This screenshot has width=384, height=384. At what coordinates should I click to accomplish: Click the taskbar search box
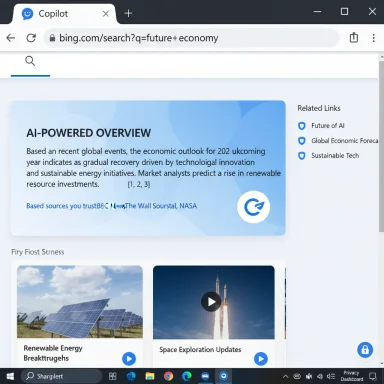(x=61, y=376)
